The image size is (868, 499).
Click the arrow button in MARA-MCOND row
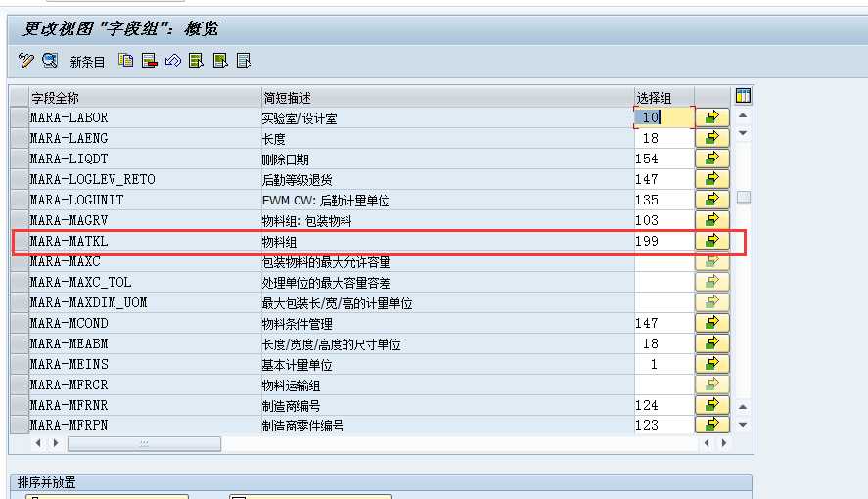711,323
